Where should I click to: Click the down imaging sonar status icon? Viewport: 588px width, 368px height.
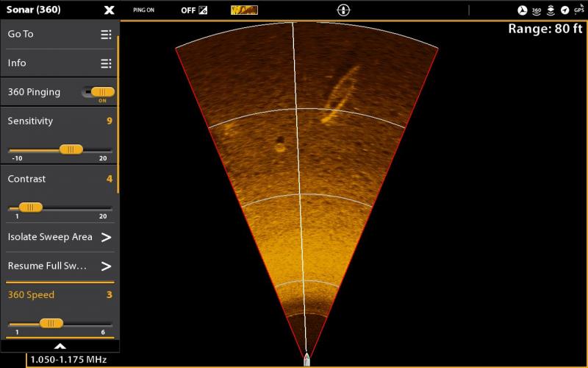tap(551, 10)
